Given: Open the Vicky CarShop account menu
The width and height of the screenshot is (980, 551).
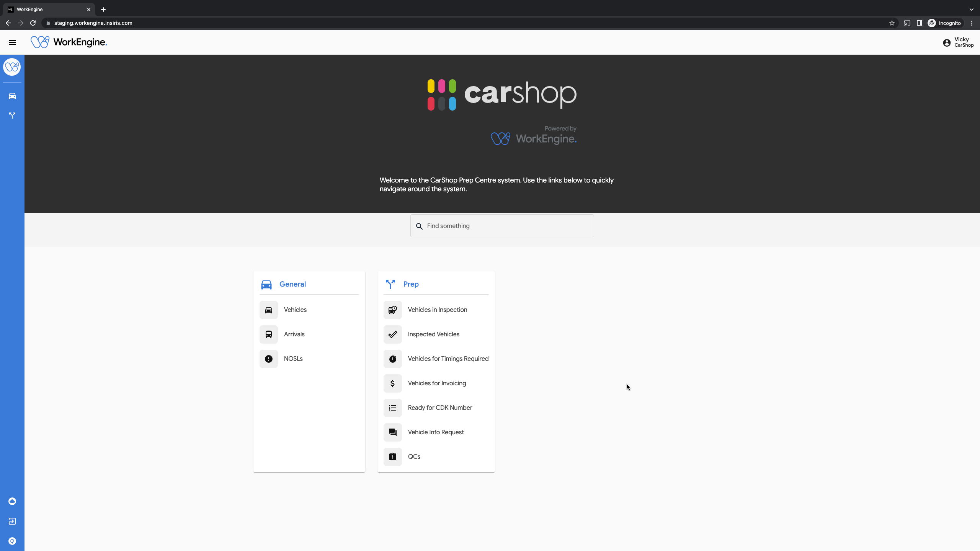Looking at the screenshot, I should pyautogui.click(x=958, y=42).
